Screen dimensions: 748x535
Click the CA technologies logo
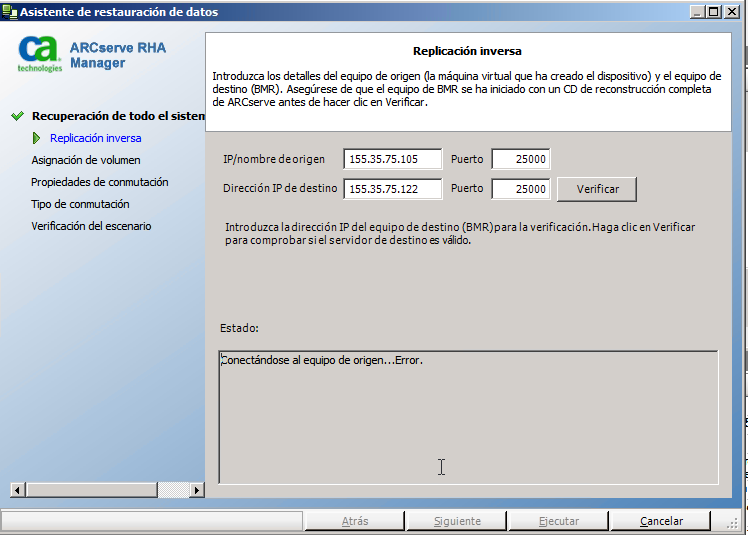tap(40, 54)
